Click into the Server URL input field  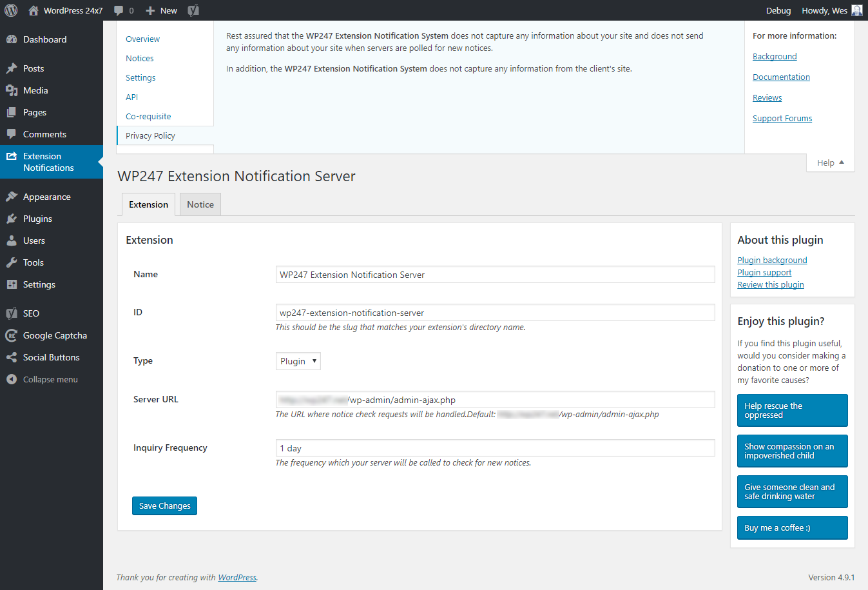[x=495, y=400]
